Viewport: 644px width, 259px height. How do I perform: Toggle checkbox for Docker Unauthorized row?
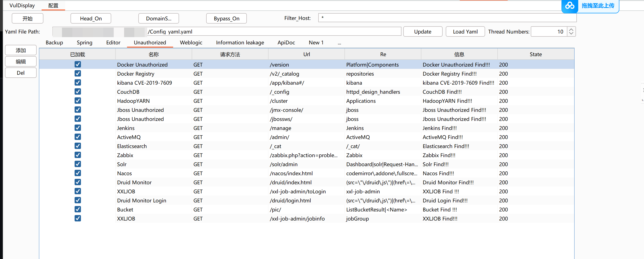(78, 64)
